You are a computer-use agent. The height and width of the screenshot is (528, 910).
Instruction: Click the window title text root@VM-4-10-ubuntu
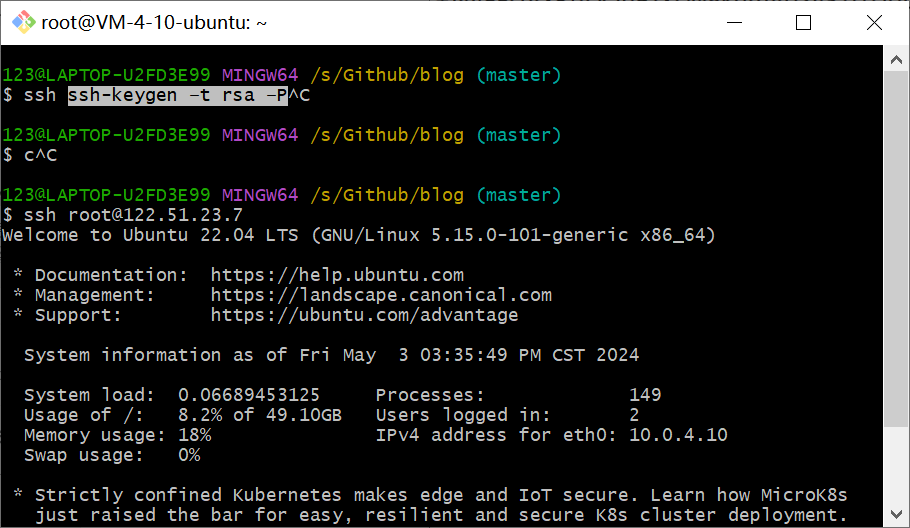pos(153,23)
